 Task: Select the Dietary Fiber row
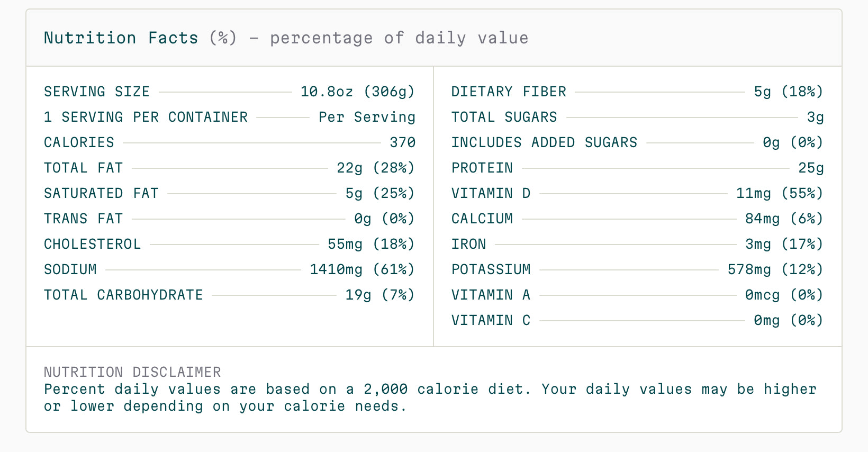point(637,92)
